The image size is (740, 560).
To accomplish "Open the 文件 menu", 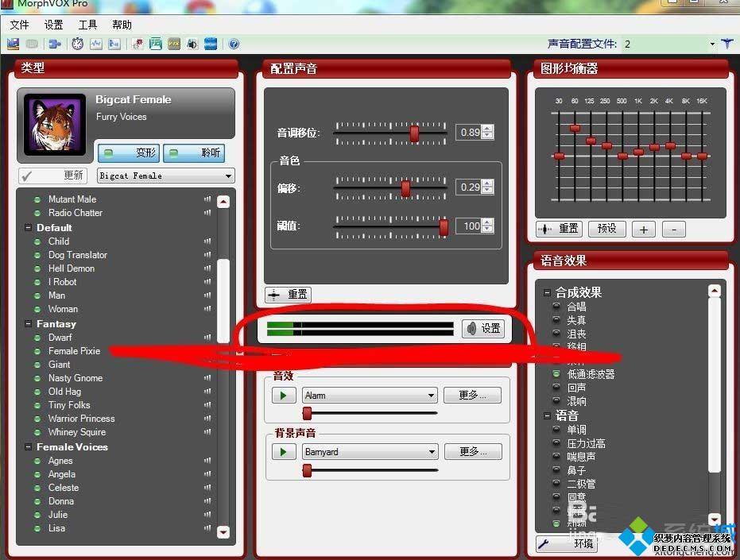I will coord(19,25).
